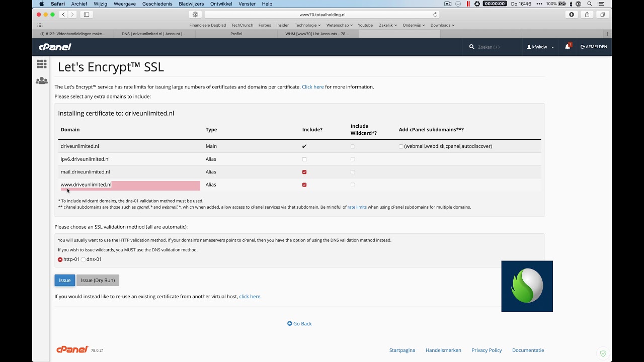Screen dimensions: 644x362
Task: Open the kfwkdw user dropdown
Action: (x=541, y=47)
